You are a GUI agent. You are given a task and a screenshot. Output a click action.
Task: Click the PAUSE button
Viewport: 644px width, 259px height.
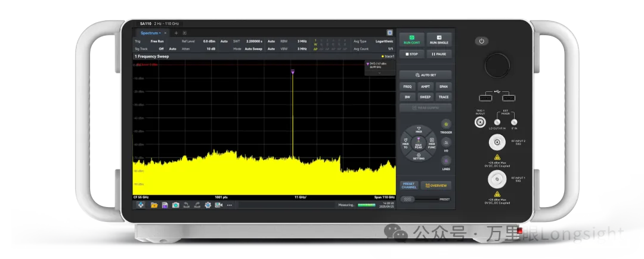[x=439, y=54]
